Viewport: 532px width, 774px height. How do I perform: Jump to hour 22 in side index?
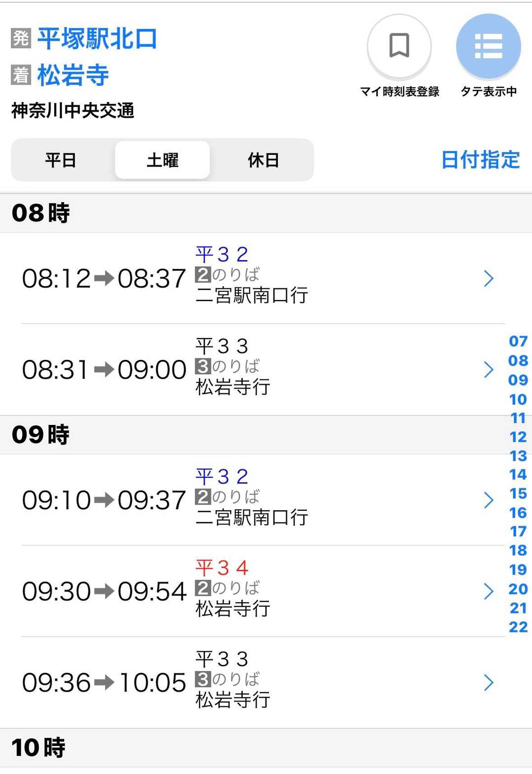518,627
